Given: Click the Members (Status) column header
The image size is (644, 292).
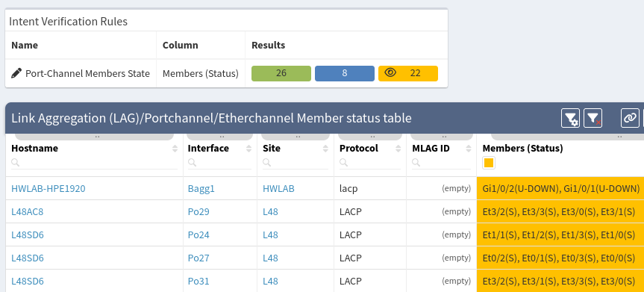Looking at the screenshot, I should click(522, 149).
